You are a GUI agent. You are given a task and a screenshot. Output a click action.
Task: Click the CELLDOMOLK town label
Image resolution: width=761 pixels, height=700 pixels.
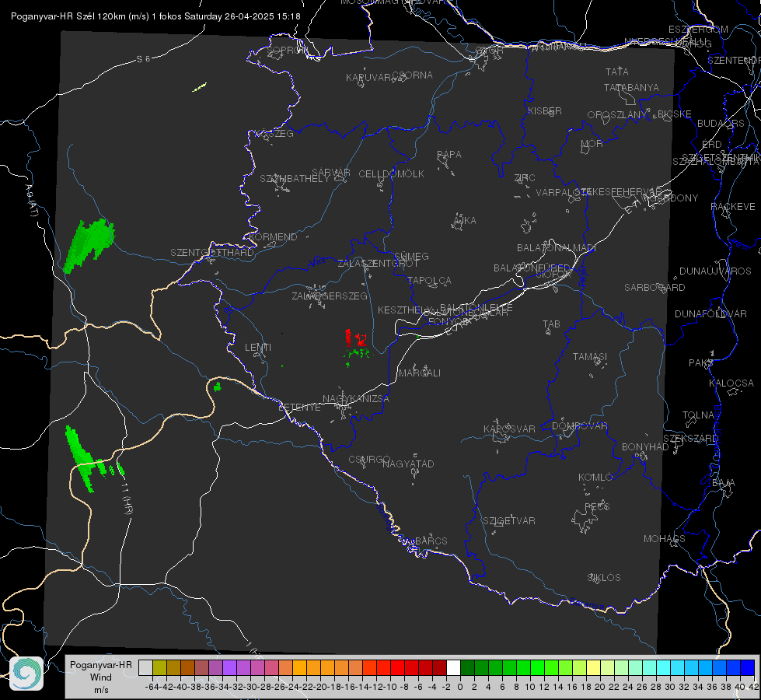point(391,174)
